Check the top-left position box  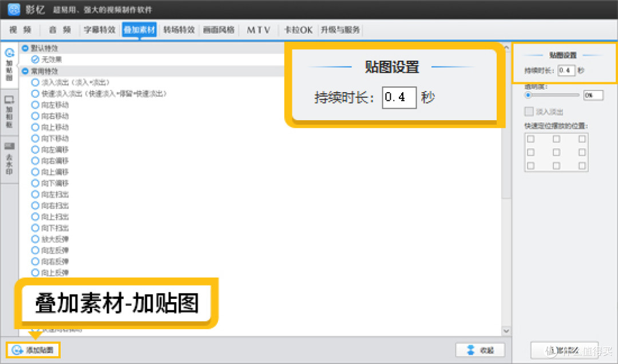coord(531,139)
